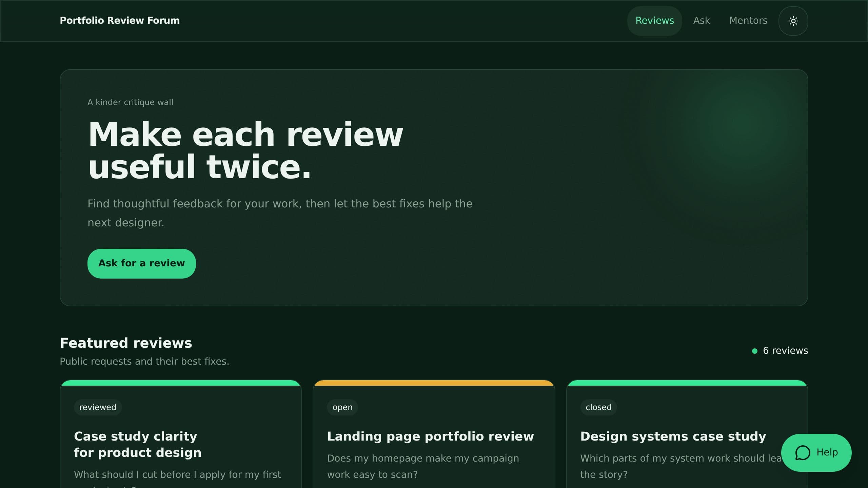Open the Reviews nav tab
Screen dimensions: 868x488
click(654, 21)
